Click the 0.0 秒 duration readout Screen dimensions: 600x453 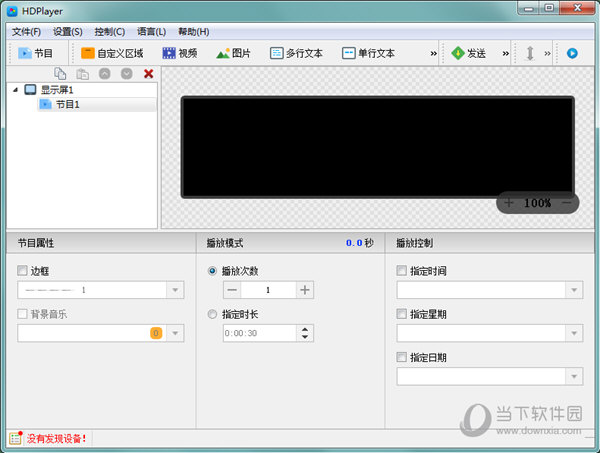pyautogui.click(x=360, y=243)
